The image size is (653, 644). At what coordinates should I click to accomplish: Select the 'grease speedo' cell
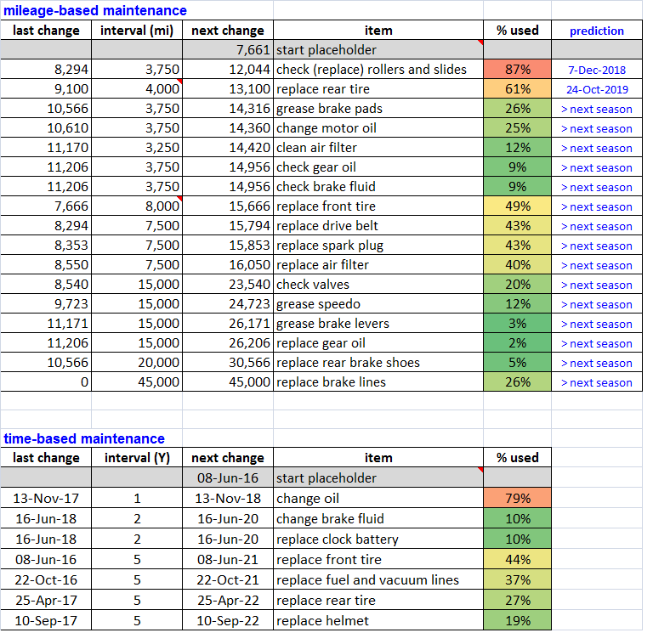point(378,304)
